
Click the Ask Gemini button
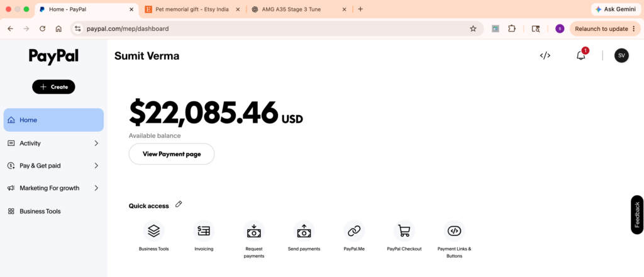(x=616, y=9)
